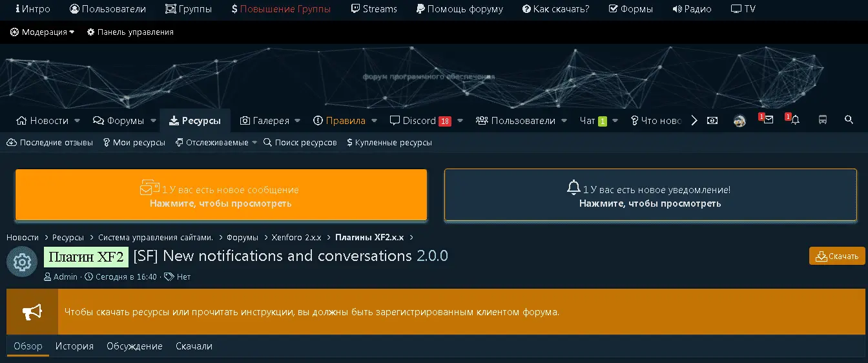Click the megaphone icon in notice
Screen dimensions: 868x363
[x=32, y=312]
